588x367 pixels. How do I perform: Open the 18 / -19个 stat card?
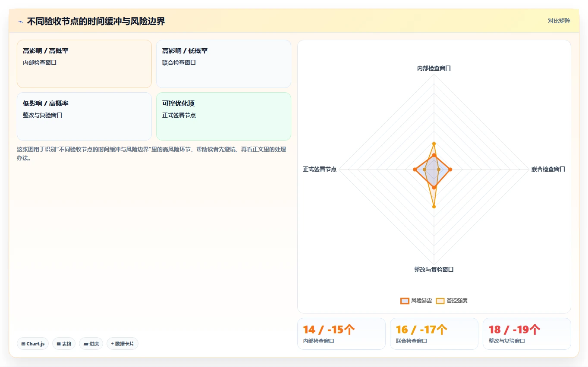527,334
